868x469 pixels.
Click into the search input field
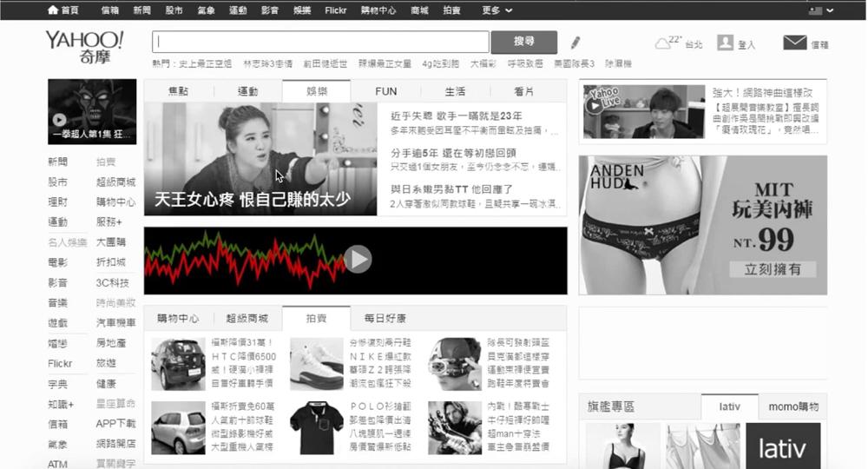click(320, 43)
